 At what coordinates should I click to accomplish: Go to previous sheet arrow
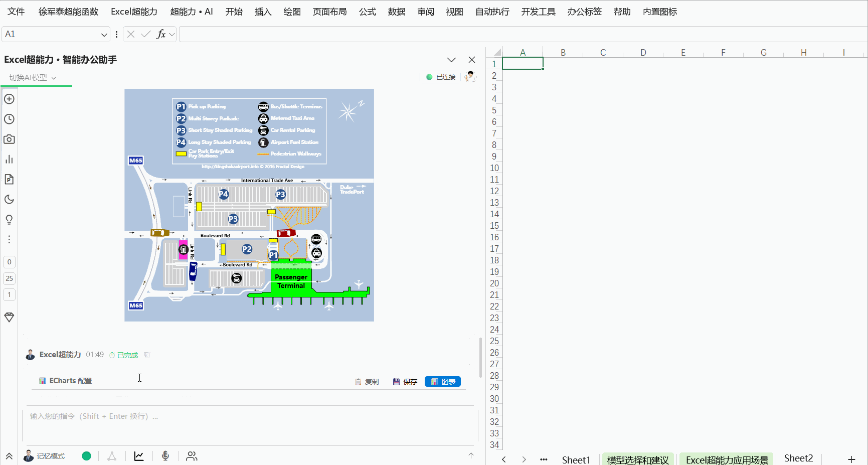tap(504, 459)
